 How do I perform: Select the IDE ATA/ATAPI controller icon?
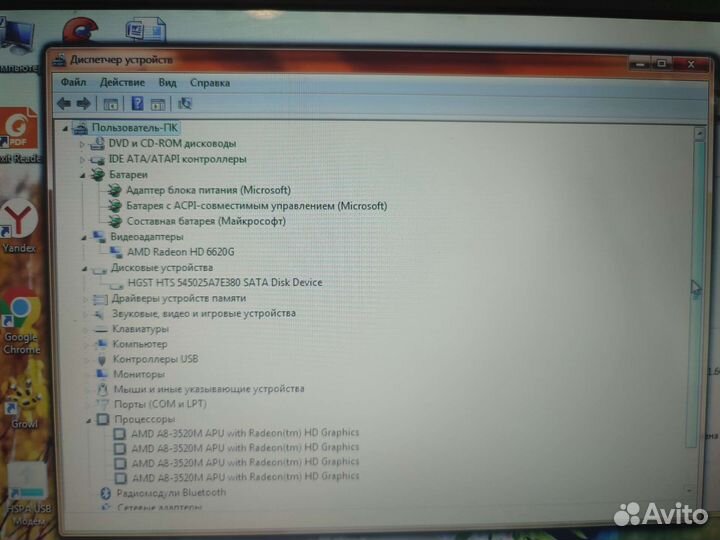[97, 160]
